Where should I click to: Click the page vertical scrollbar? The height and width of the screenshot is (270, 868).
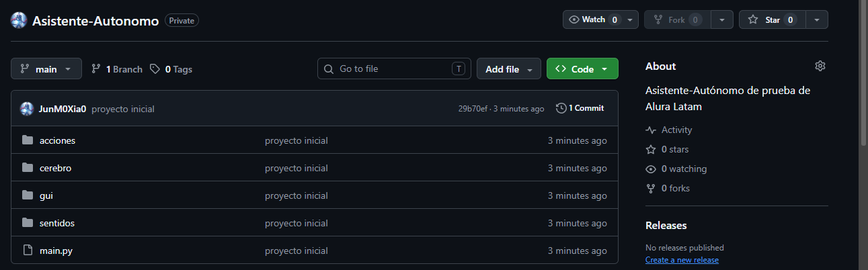(x=863, y=73)
